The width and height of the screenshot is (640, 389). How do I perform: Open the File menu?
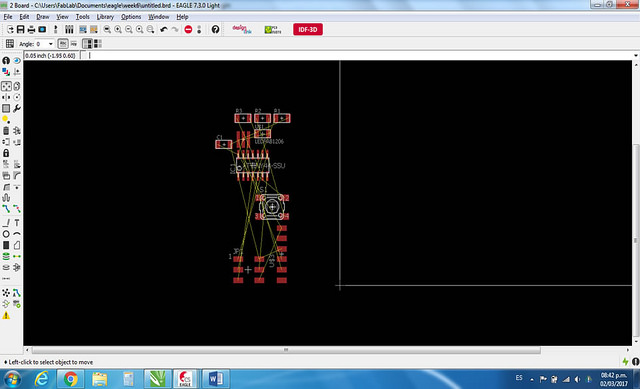tap(8, 17)
